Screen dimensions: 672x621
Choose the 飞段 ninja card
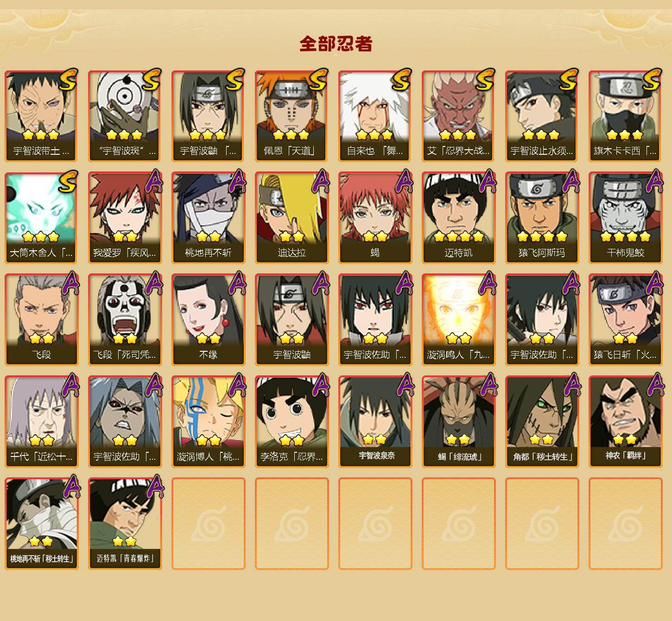click(41, 320)
